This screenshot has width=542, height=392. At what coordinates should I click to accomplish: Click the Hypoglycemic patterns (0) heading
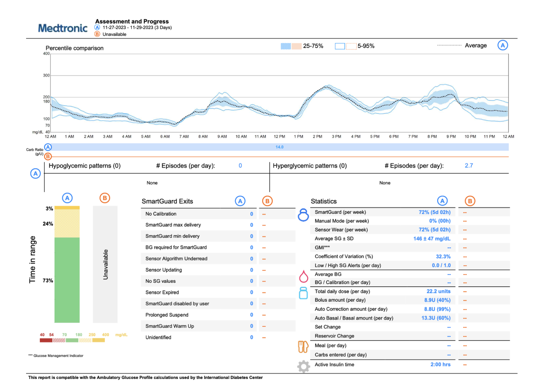85,166
